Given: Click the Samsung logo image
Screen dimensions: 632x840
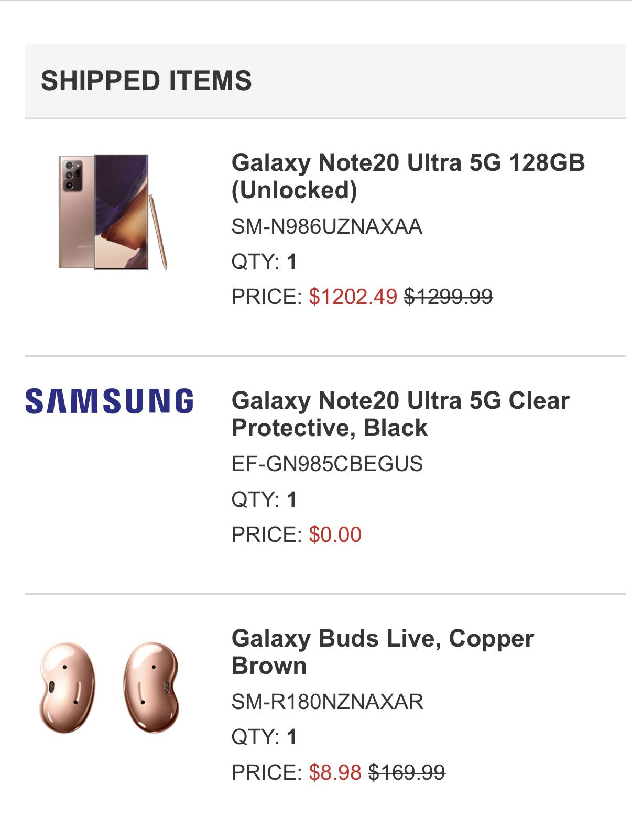Looking at the screenshot, I should [x=109, y=401].
